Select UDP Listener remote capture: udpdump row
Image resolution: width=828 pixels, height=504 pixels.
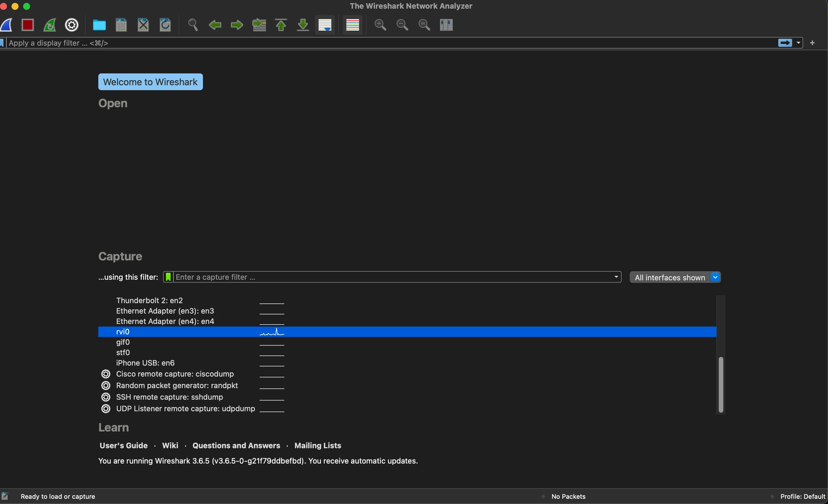pyautogui.click(x=186, y=409)
